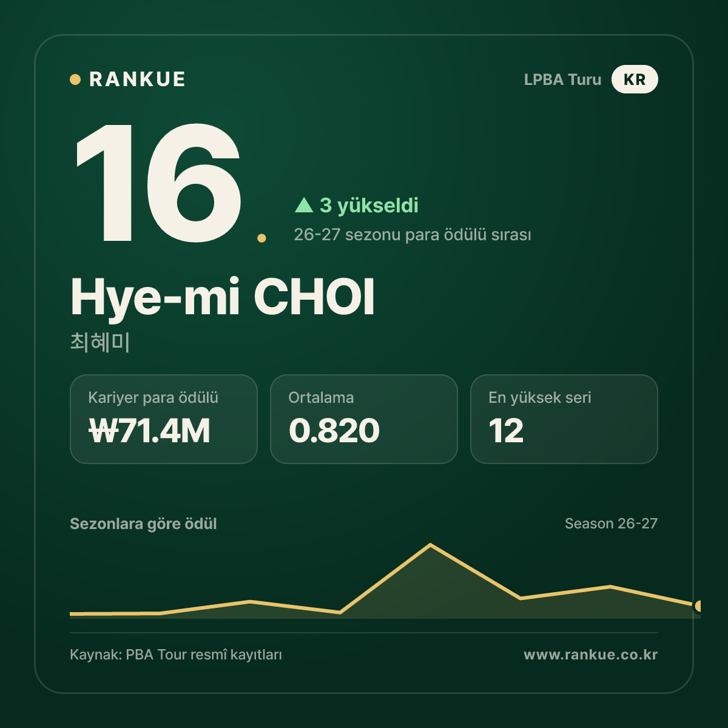Click '26-27 sezonu para ödülü sırası' caption
The height and width of the screenshot is (728, 728).
[x=413, y=235]
